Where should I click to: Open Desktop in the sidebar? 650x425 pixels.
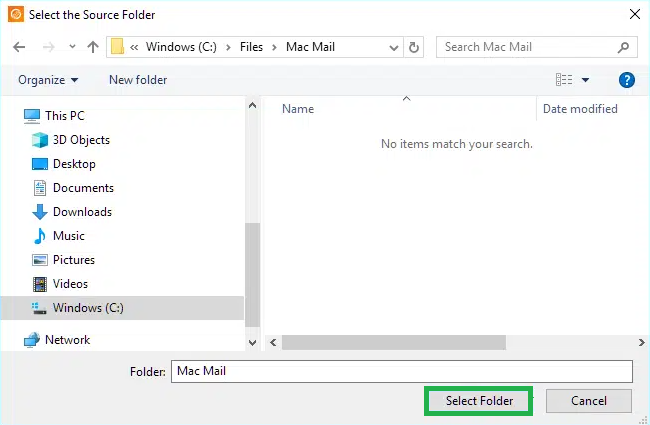[74, 164]
